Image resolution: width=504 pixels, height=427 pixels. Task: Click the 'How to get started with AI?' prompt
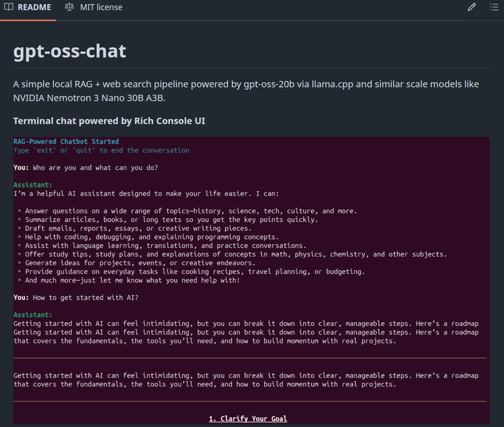click(x=85, y=297)
